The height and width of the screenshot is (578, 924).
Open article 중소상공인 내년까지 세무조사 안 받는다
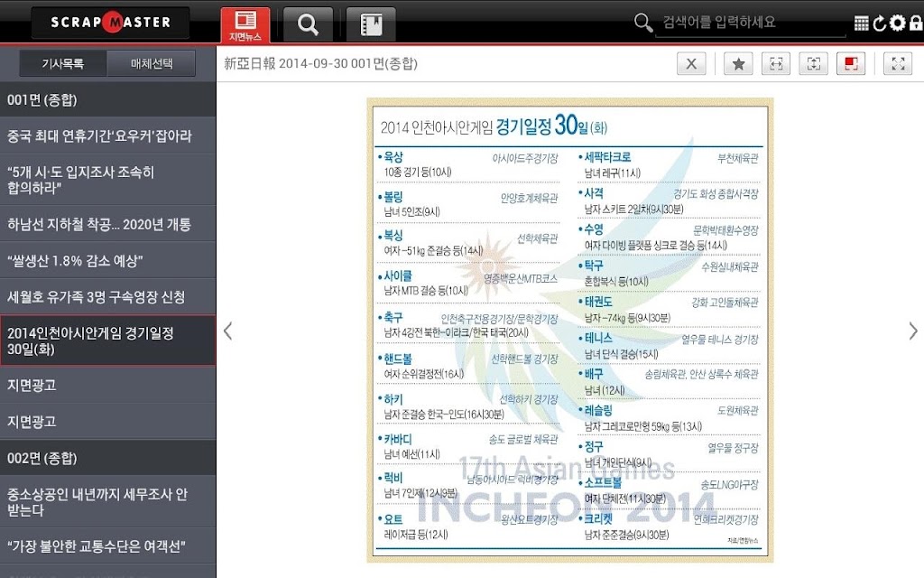coord(108,502)
